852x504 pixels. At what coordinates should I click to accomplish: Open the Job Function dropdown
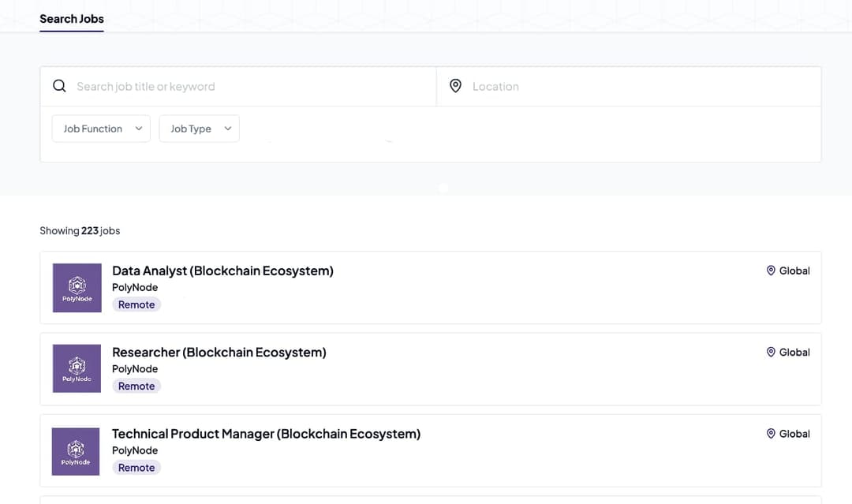point(100,128)
